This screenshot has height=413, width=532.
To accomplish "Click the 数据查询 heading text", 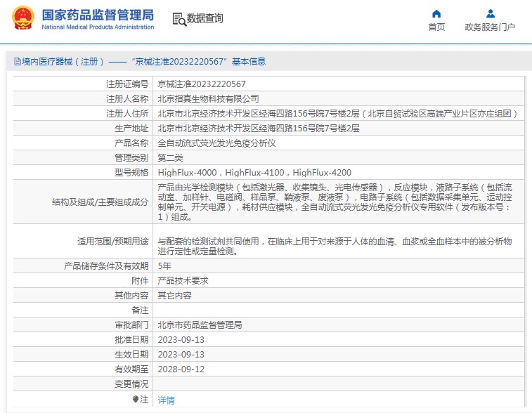I will tap(205, 18).
